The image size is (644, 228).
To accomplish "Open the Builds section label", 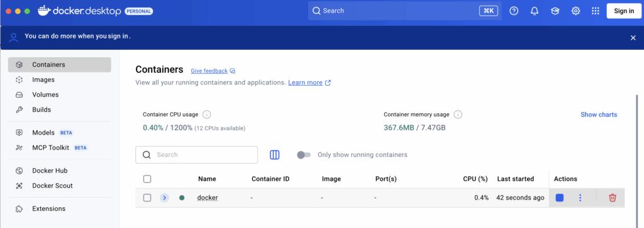I will pos(42,110).
